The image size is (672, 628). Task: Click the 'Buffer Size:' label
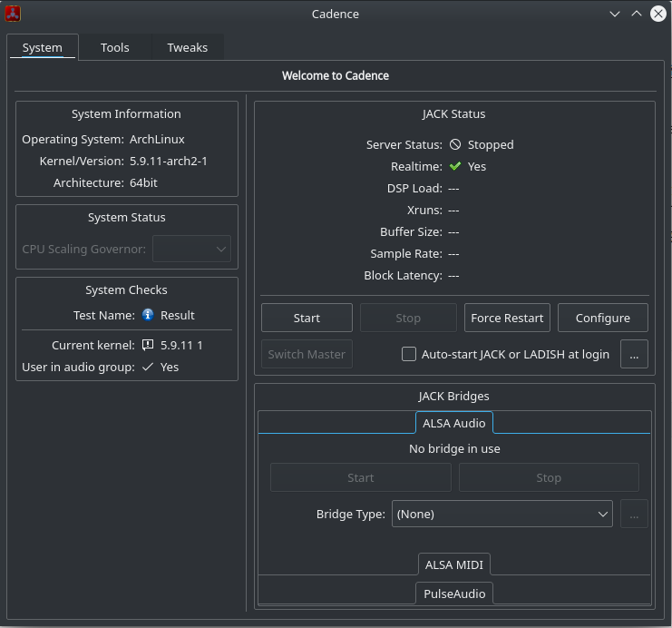click(411, 231)
